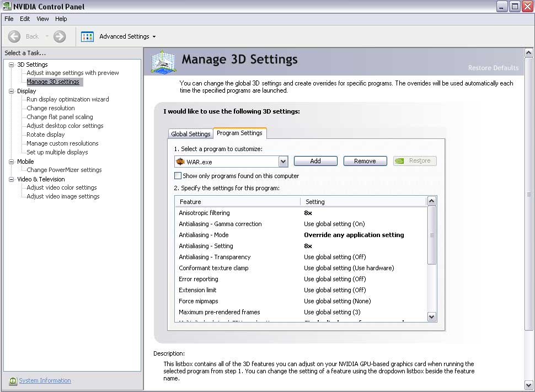The width and height of the screenshot is (535, 392).
Task: Open Adjust desktop color settings
Action: [65, 126]
